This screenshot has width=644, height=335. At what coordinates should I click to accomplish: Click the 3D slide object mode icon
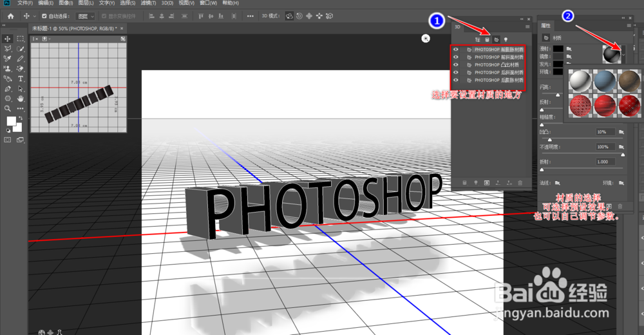coord(319,16)
